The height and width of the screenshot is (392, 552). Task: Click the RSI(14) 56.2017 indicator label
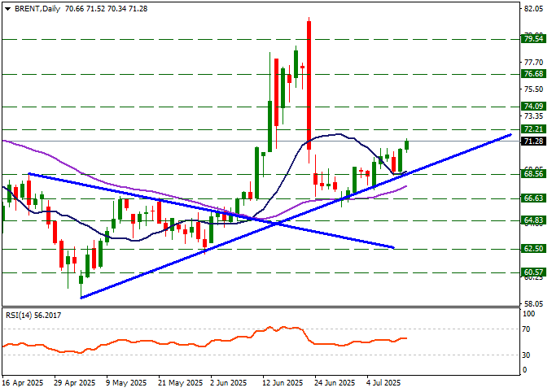(33, 316)
